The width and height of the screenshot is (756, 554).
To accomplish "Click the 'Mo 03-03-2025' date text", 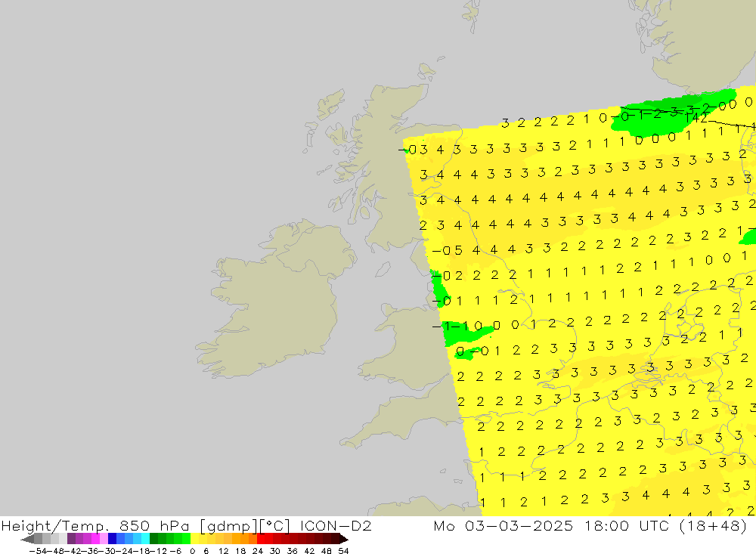I will click(503, 526).
